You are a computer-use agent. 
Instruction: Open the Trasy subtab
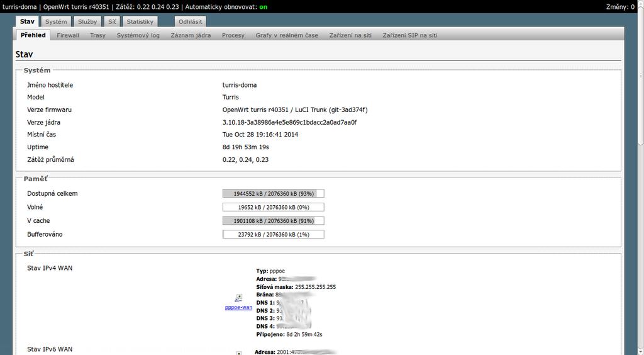click(x=97, y=35)
